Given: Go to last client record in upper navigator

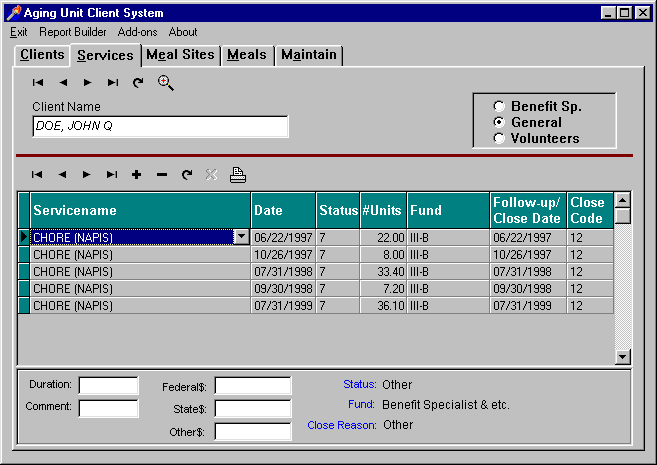Looking at the screenshot, I should [113, 83].
